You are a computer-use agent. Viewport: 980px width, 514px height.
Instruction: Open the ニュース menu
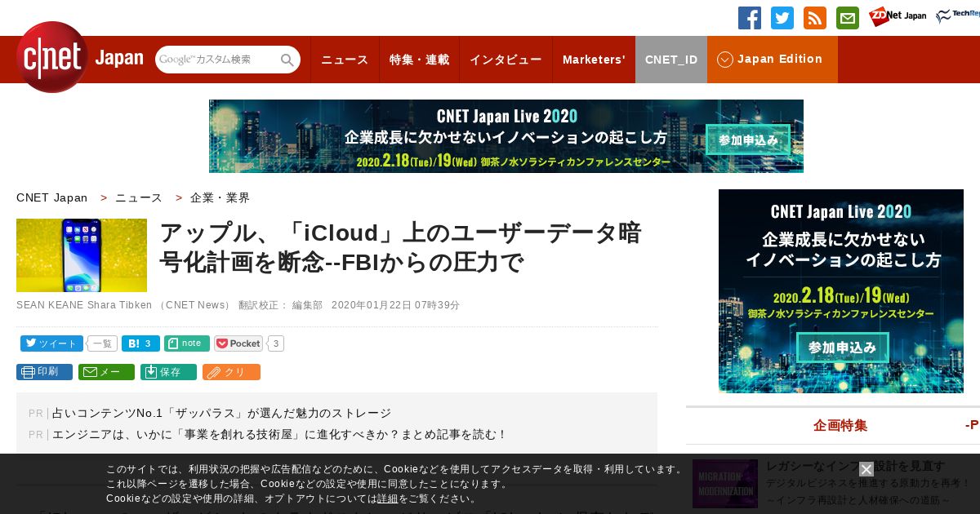point(345,60)
